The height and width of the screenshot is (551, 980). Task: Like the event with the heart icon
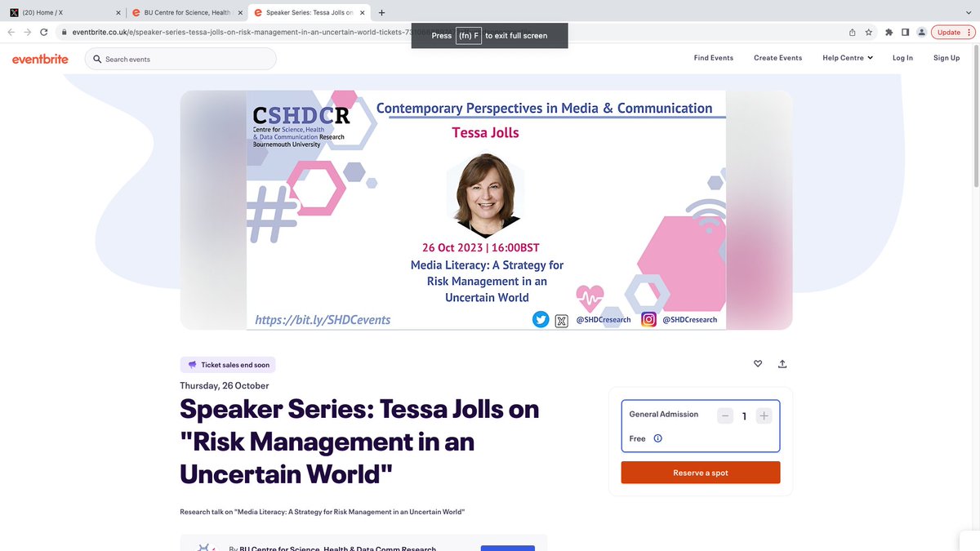[758, 364]
